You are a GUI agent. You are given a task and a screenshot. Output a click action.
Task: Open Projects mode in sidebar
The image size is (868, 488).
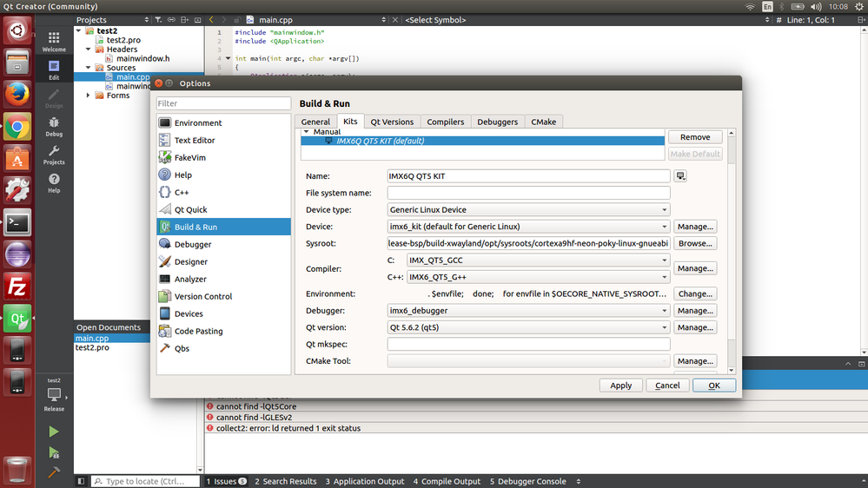[x=54, y=155]
